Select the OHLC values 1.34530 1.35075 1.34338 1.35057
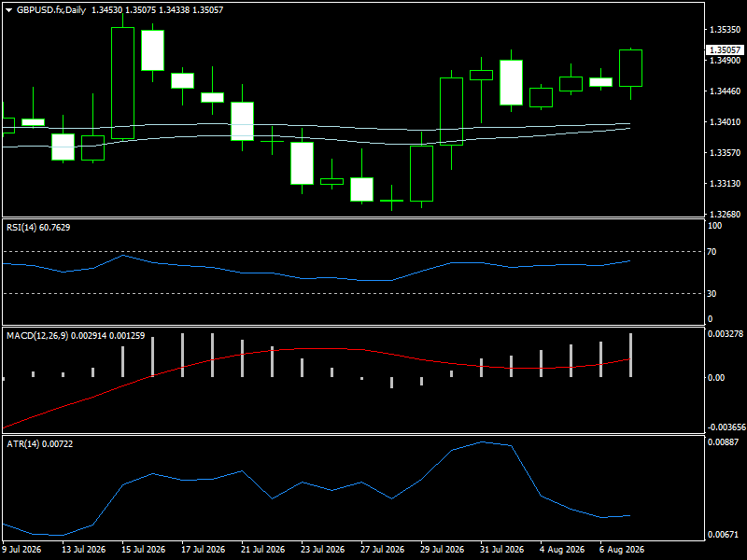This screenshot has height=560, width=747. 157,10
